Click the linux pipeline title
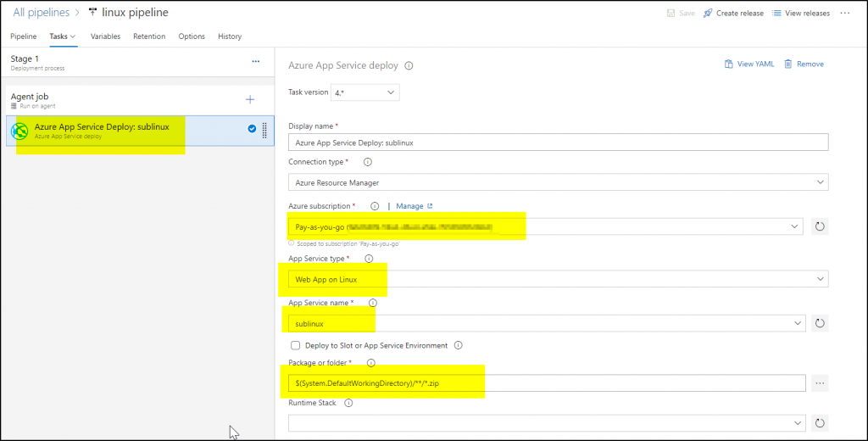 [x=135, y=12]
